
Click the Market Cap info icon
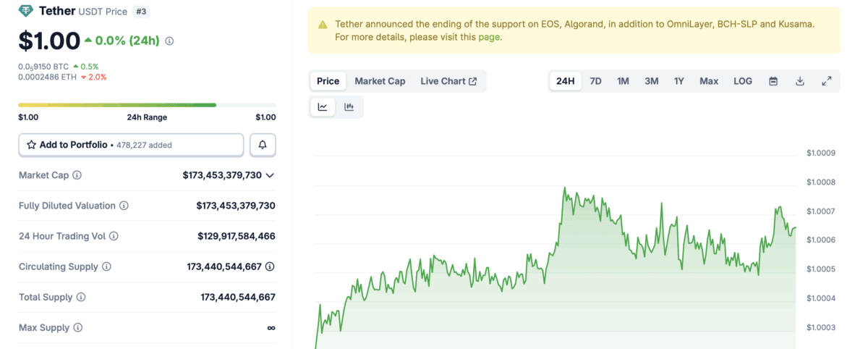click(77, 175)
